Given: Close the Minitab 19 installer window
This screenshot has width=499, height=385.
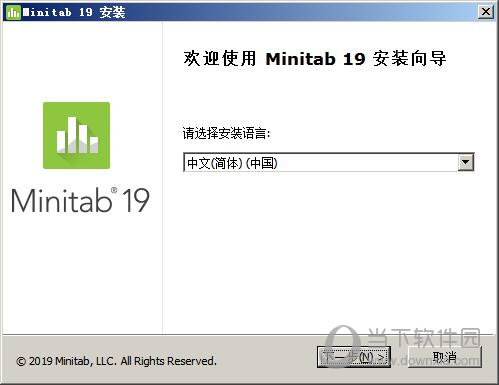Looking at the screenshot, I should coord(486,12).
